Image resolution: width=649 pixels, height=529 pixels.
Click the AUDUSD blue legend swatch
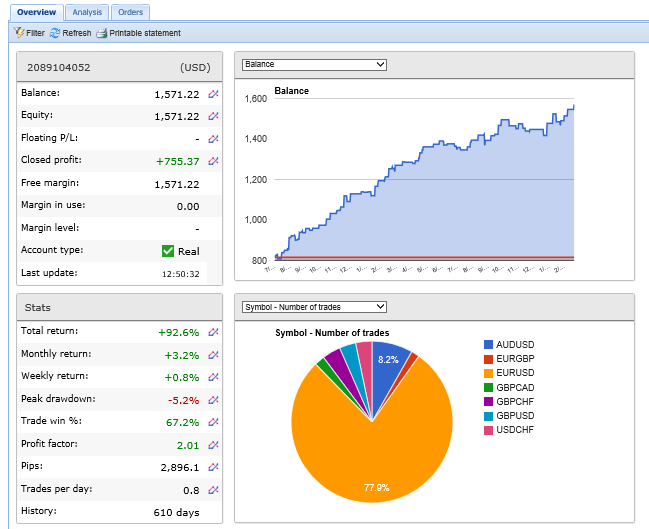(x=489, y=344)
